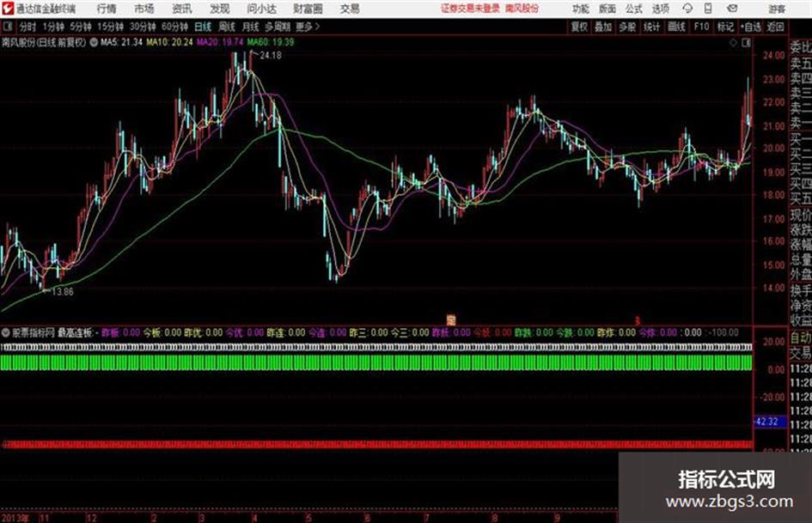Click the F10 info button
Viewport: 812px width, 523px height.
click(x=701, y=27)
